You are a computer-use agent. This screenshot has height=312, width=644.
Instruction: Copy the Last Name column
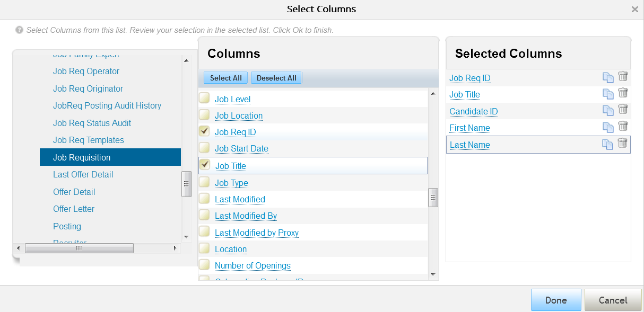(608, 145)
